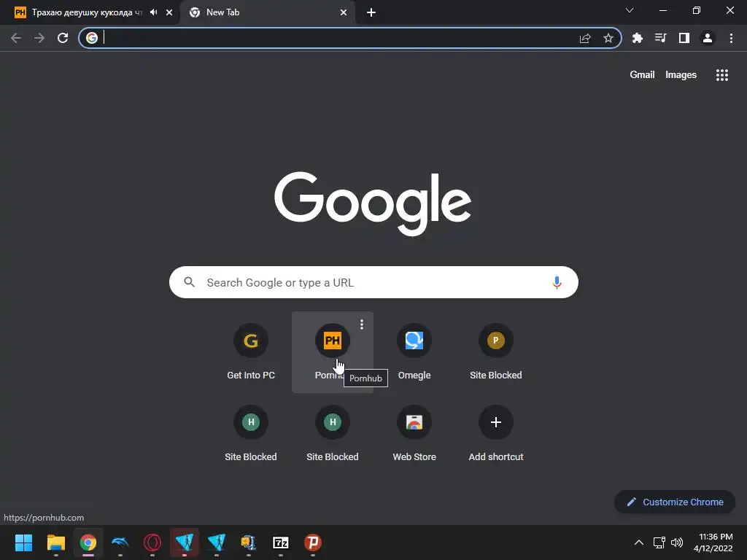Click the Gmail link
The width and height of the screenshot is (747, 560).
(642, 75)
